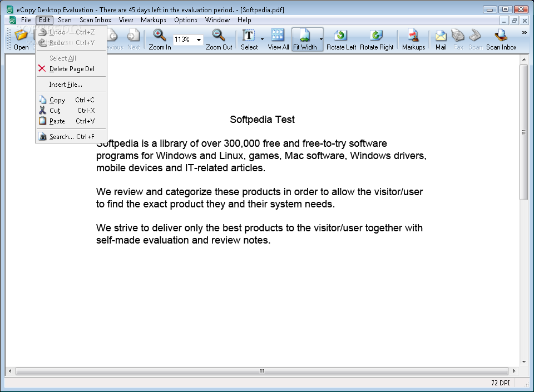534x392 pixels.
Task: Expand the toolbar overflow chevron
Action: coord(524,33)
